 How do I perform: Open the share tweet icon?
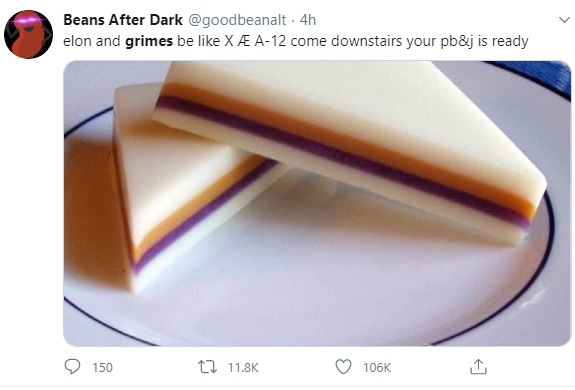[x=478, y=367]
